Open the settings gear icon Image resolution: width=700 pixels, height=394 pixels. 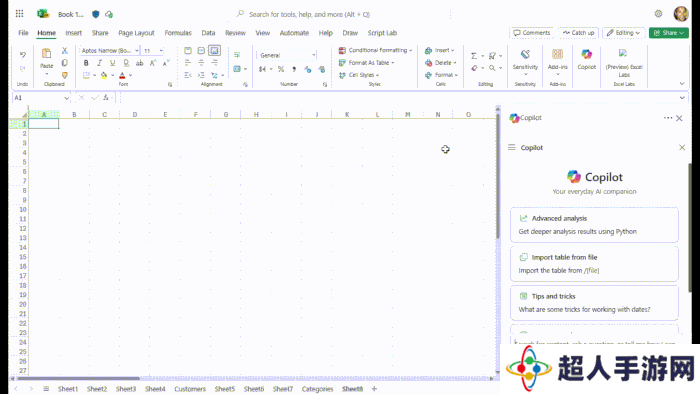[x=658, y=14]
